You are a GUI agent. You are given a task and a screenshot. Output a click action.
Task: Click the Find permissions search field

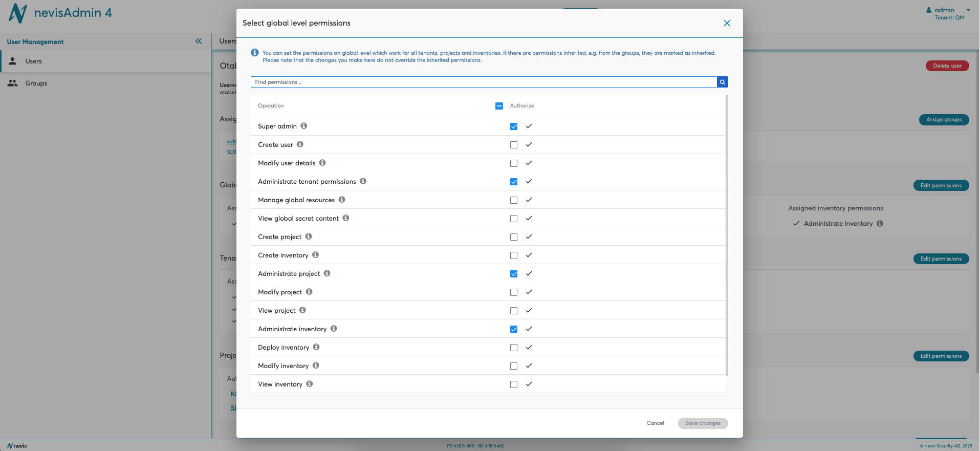click(x=483, y=82)
